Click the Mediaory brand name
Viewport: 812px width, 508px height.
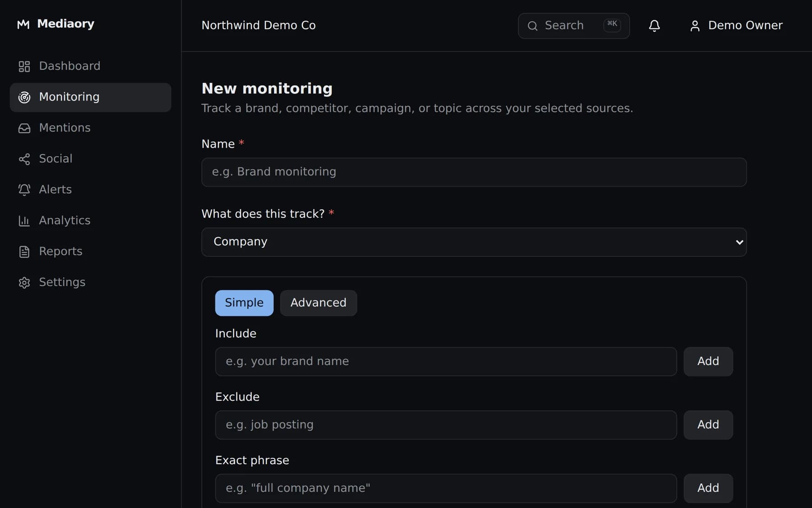tap(66, 24)
